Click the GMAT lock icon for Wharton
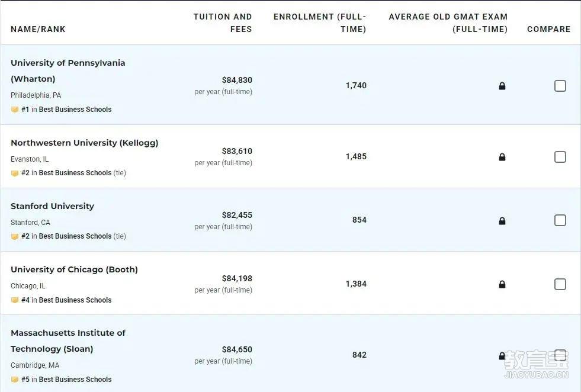 click(502, 86)
